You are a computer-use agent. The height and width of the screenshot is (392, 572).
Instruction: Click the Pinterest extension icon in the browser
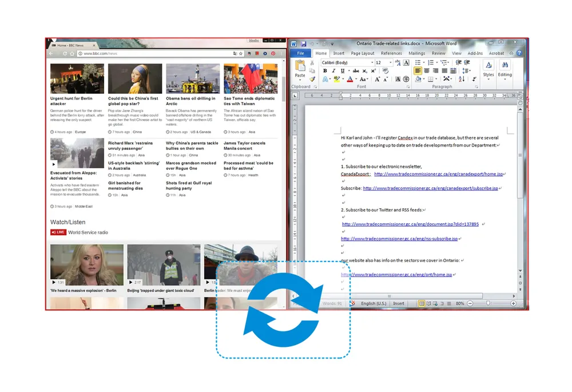pos(273,54)
